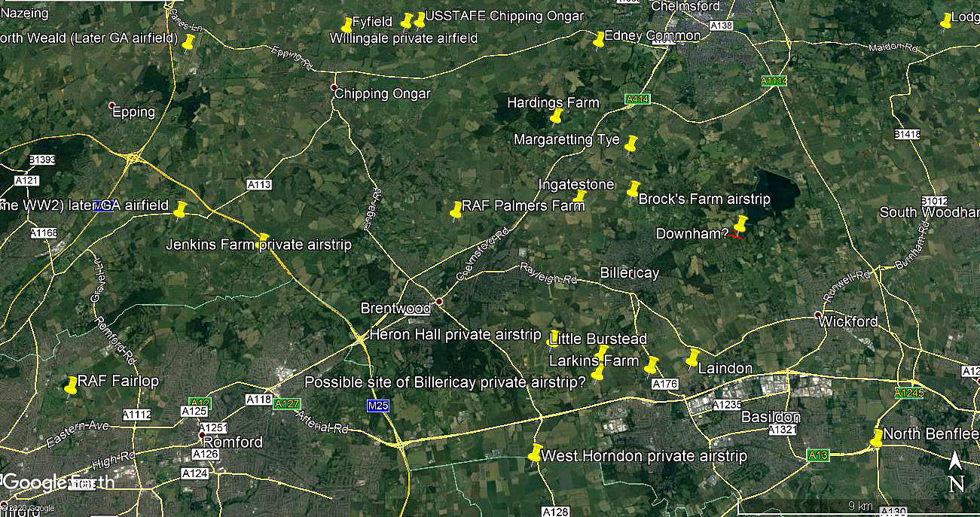Click the Chipping Ongar town dot marker

pos(334,87)
